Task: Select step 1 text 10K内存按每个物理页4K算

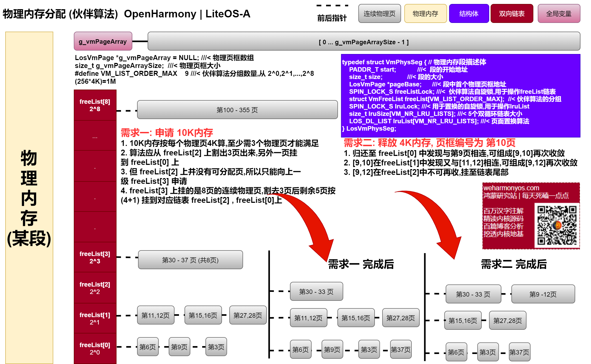Action: click(220, 143)
